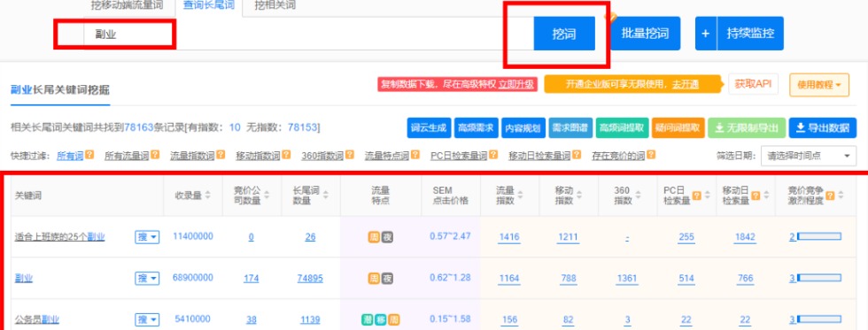Viewport: 868px width, 330px height.
Task: Click the 立即升级 link in red banner
Action: (515, 84)
